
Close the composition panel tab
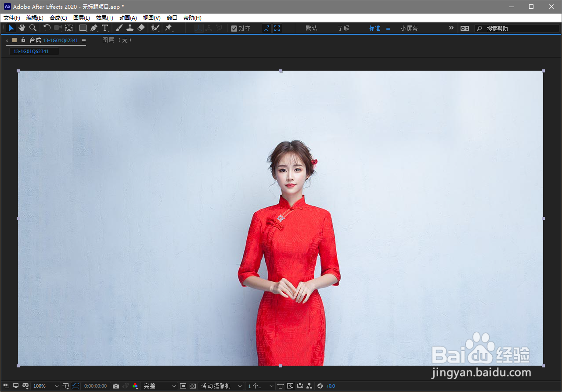[7, 40]
